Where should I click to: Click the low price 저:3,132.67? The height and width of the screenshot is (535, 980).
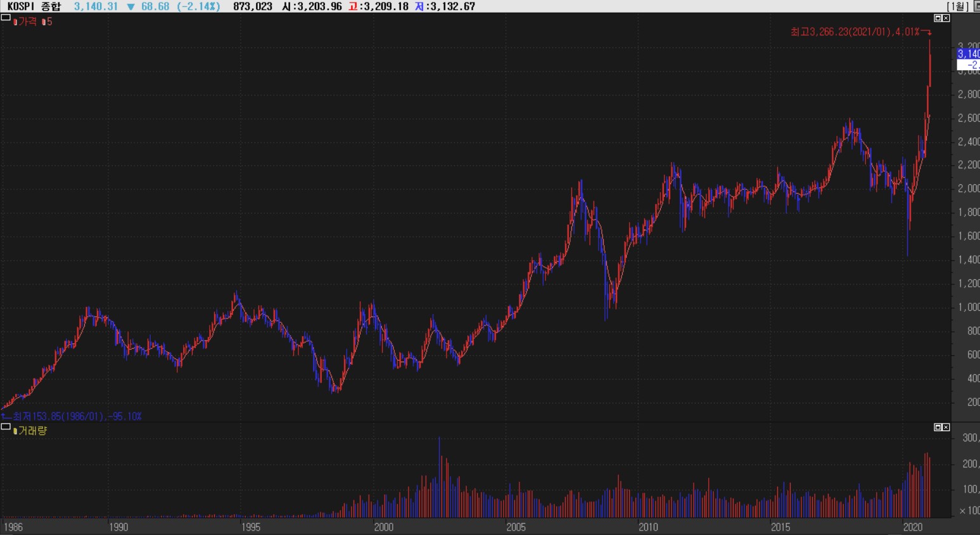[445, 6]
